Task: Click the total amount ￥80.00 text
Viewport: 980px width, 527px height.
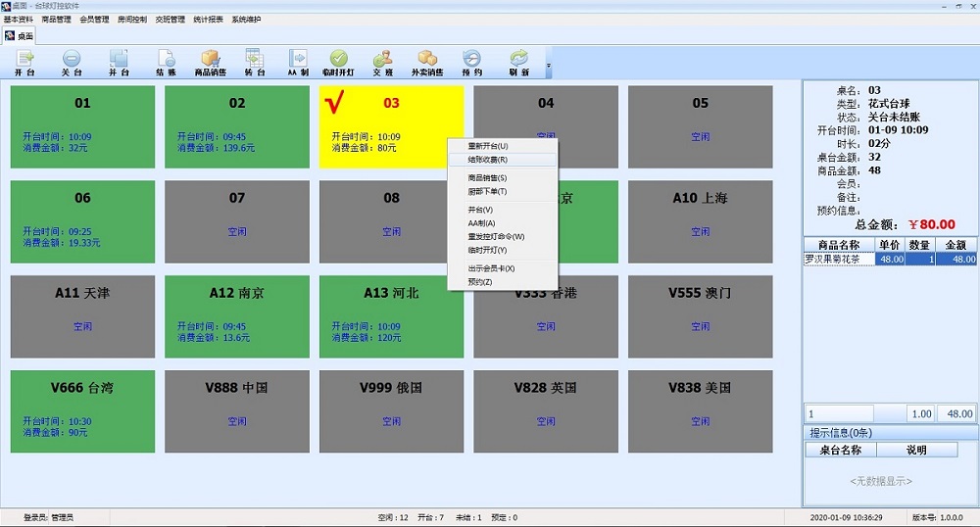Action: (932, 224)
